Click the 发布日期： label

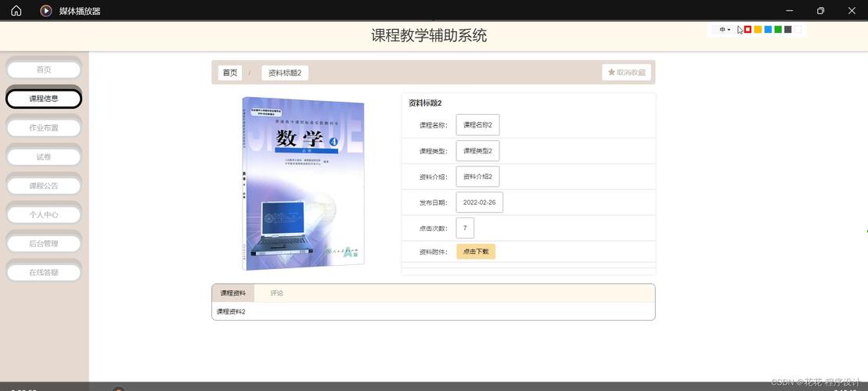434,203
